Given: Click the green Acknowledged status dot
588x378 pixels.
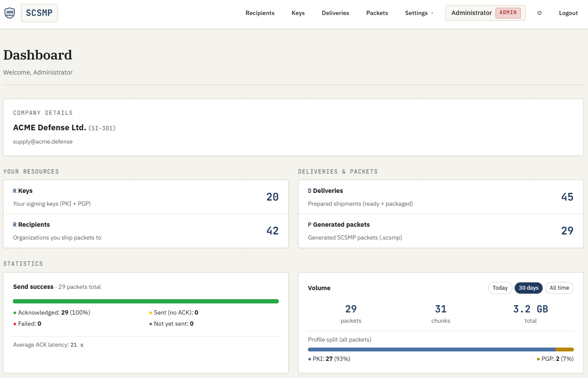Looking at the screenshot, I should (x=15, y=313).
